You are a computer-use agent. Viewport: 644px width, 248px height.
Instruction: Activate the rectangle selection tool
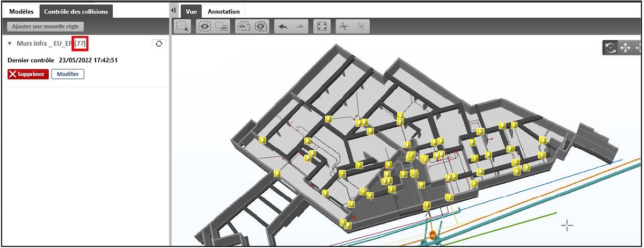click(182, 26)
